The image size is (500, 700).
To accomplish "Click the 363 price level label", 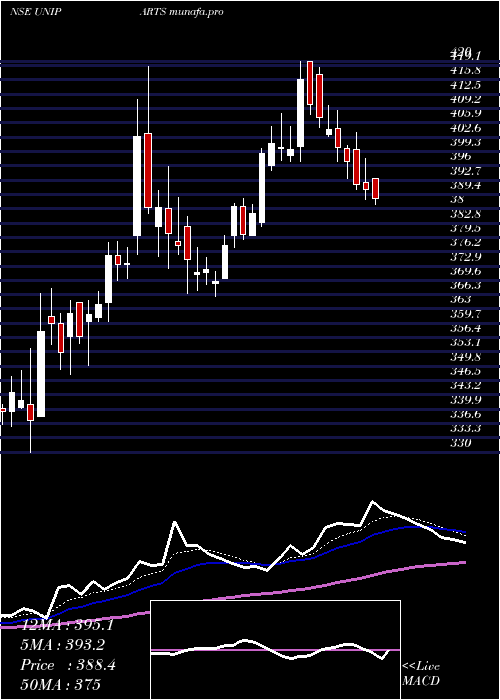I will coord(460,300).
